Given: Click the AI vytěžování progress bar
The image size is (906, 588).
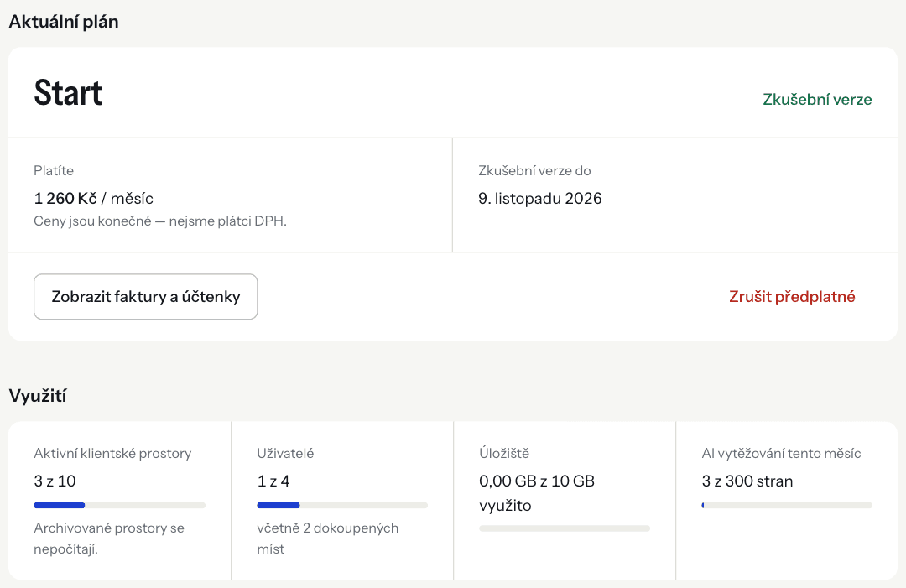Looking at the screenshot, I should (787, 506).
